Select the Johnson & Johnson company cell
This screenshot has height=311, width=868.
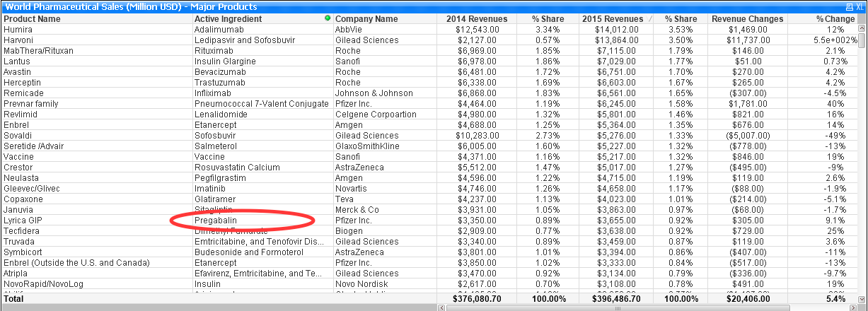[385, 93]
